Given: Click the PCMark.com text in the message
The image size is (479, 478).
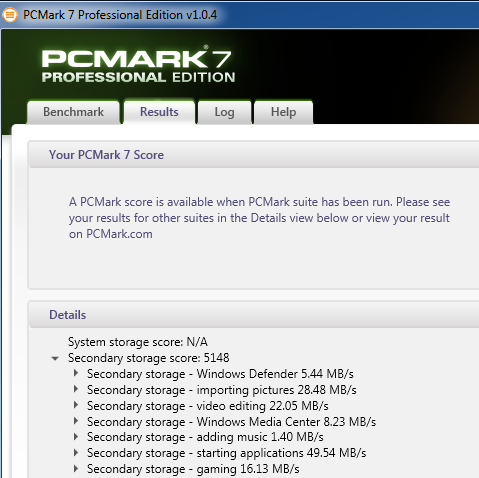Looking at the screenshot, I should pyautogui.click(x=119, y=234).
